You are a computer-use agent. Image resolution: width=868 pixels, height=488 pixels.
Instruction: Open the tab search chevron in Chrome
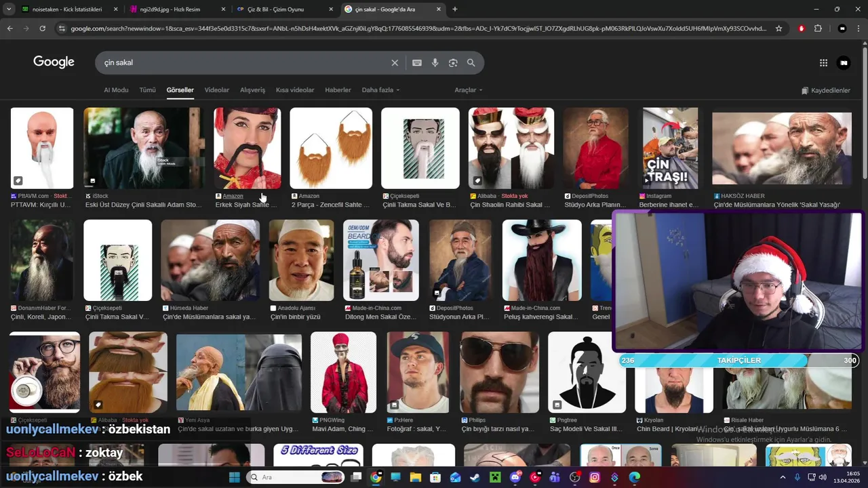tap(9, 9)
